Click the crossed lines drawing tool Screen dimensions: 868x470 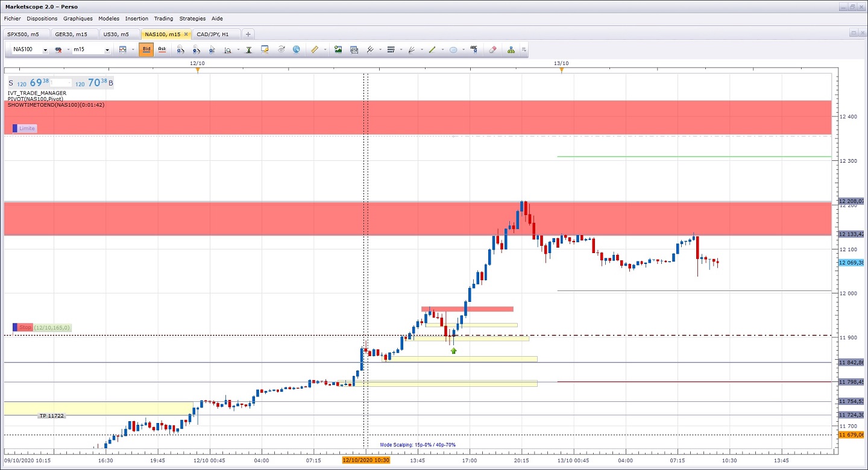(370, 50)
